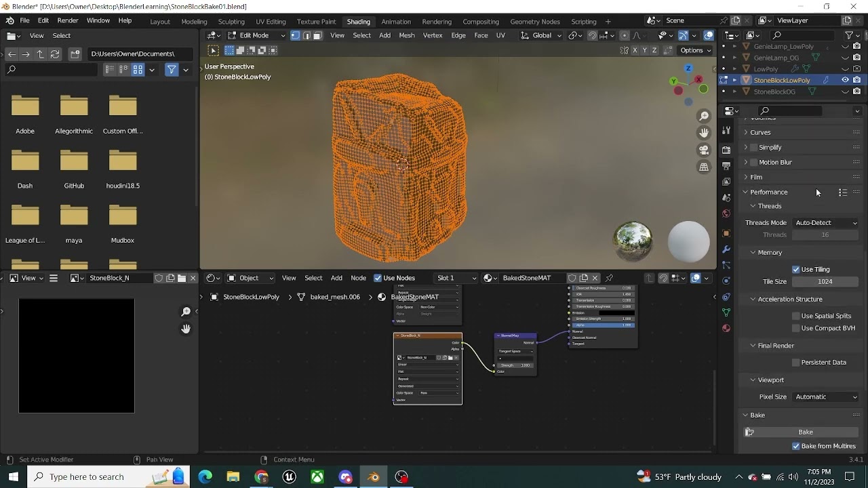Click the Z axis on navigation gizmo
868x488 pixels.
[x=688, y=68]
